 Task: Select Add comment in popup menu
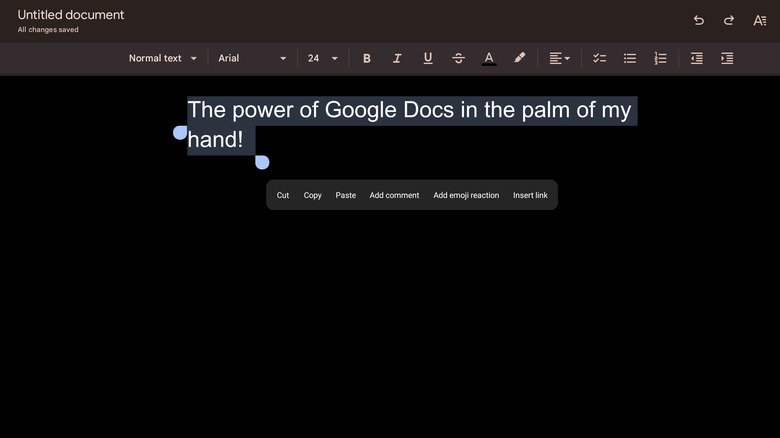coord(394,195)
